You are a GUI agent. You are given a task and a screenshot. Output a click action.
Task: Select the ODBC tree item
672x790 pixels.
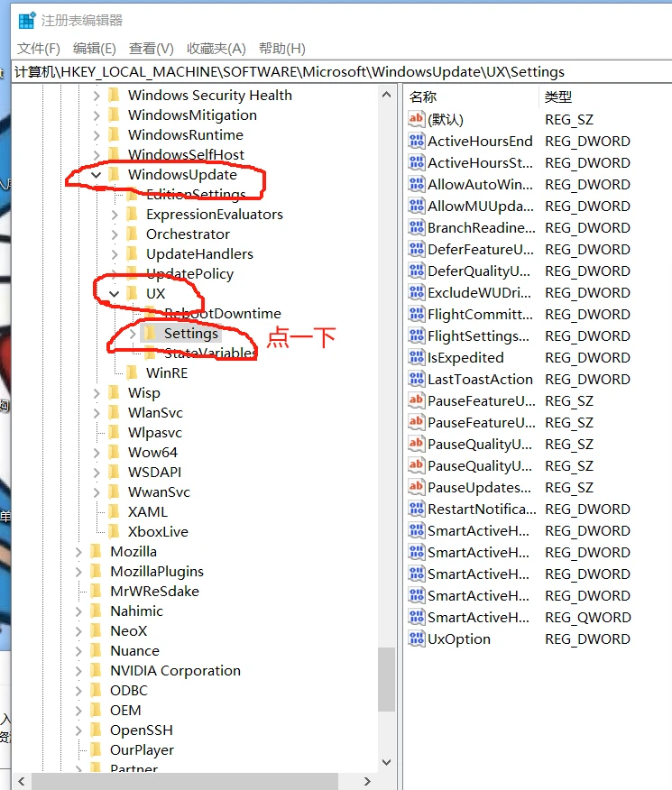(129, 690)
